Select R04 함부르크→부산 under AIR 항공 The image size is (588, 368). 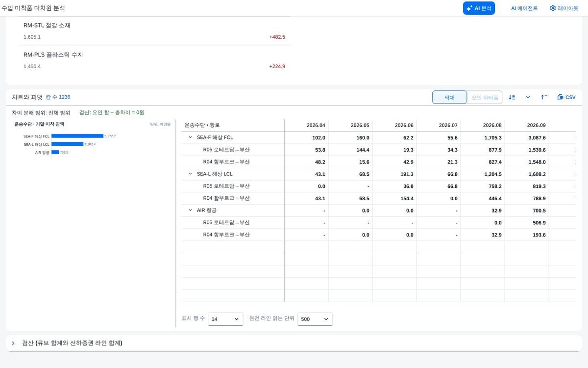(x=226, y=235)
